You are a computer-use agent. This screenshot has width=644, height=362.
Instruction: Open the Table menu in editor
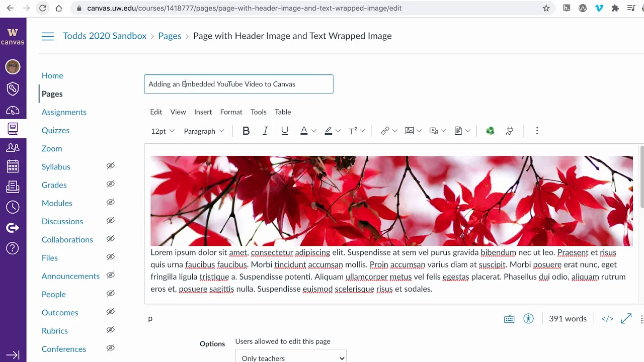[283, 112]
